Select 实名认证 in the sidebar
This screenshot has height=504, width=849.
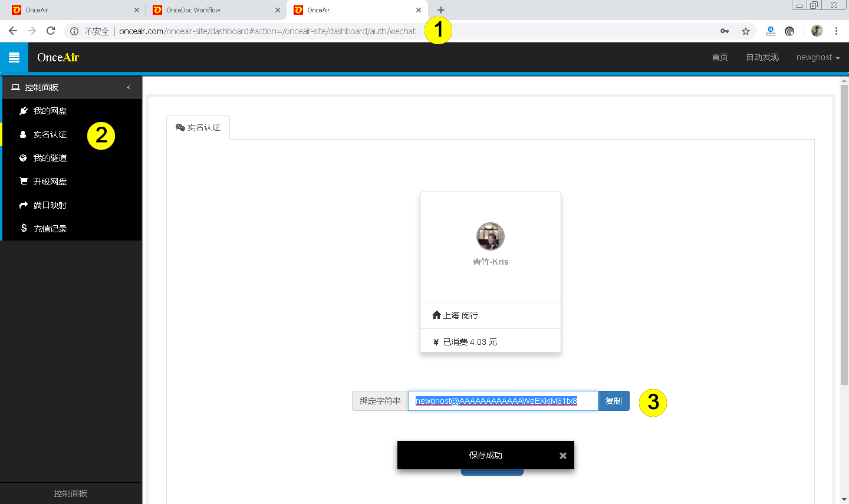coord(50,134)
